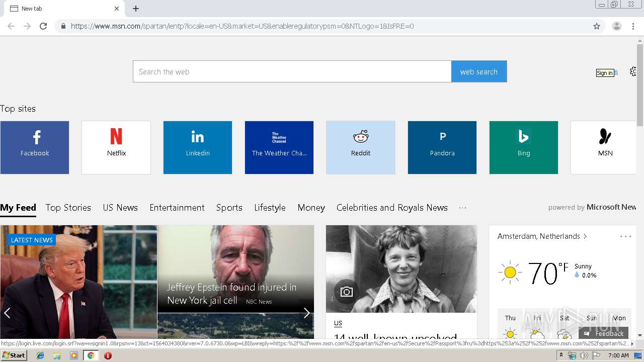This screenshot has width=644, height=362.
Task: Click the LATEST NEWS badge
Action: 32,240
